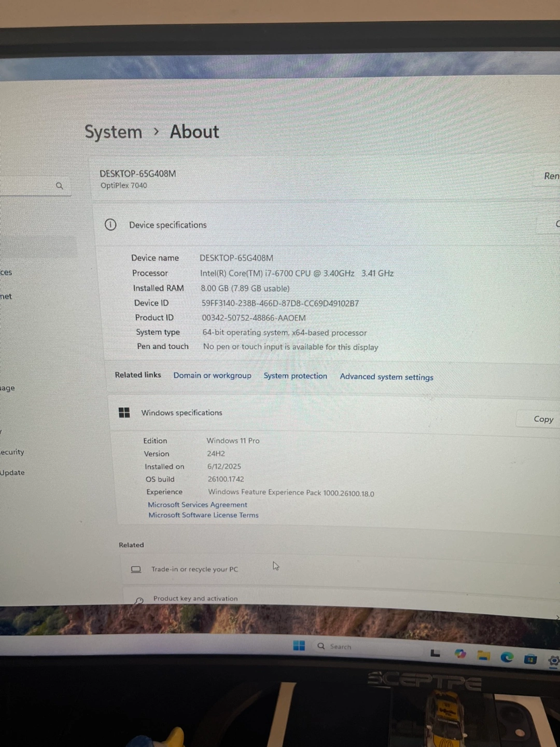Viewport: 560px width, 747px height.
Task: Click the Settings sidebar search field
Action: pyautogui.click(x=35, y=185)
